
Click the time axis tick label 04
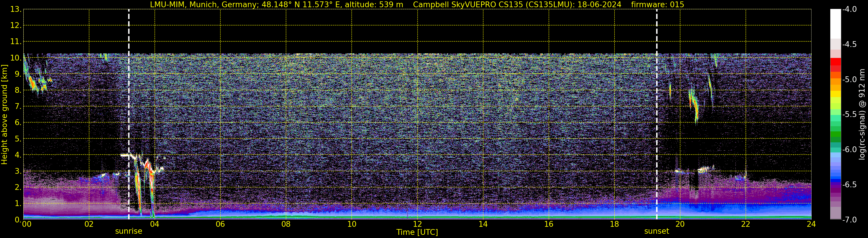pos(155,224)
